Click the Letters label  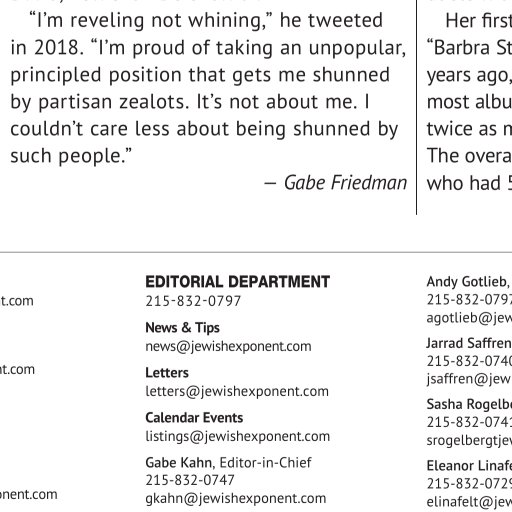[x=167, y=373]
